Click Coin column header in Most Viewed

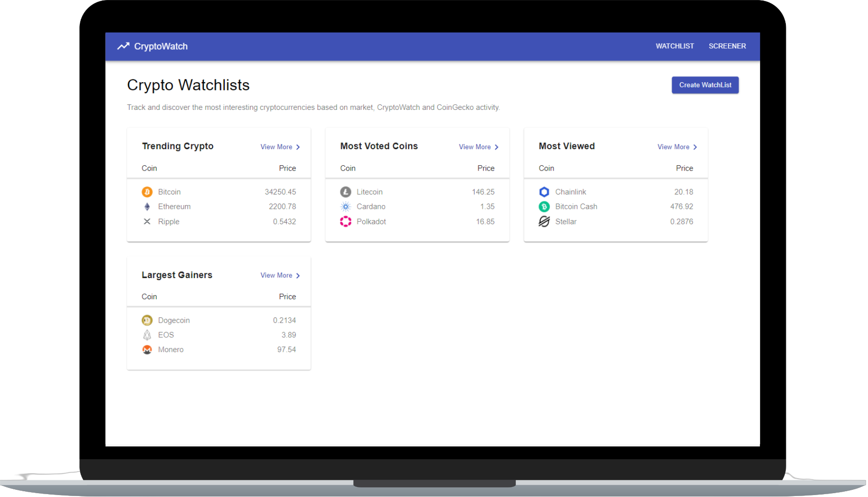(546, 169)
